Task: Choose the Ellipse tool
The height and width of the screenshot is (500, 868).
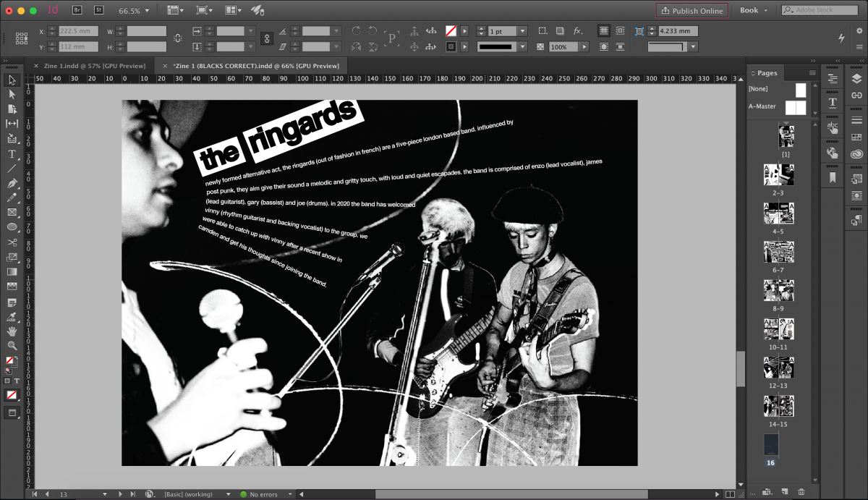Action: point(12,226)
